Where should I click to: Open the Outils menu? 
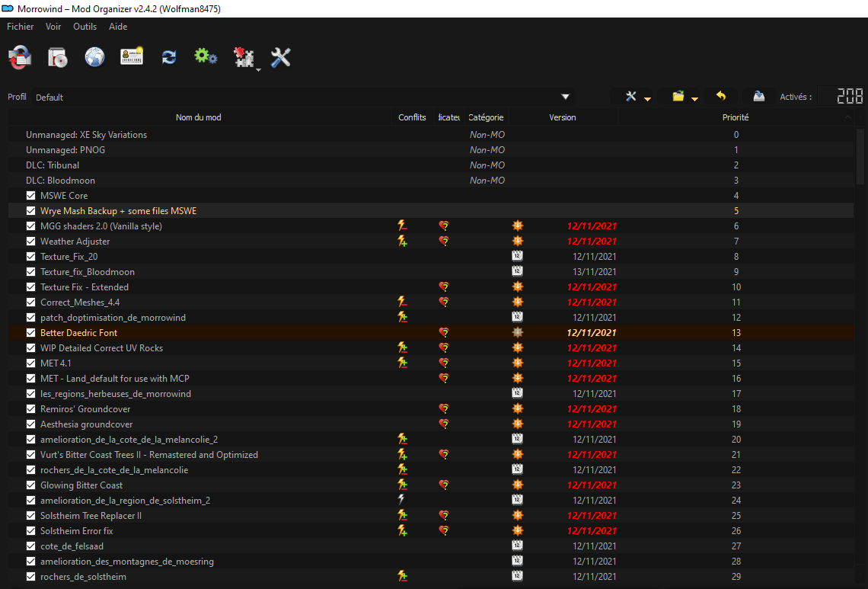(x=85, y=27)
